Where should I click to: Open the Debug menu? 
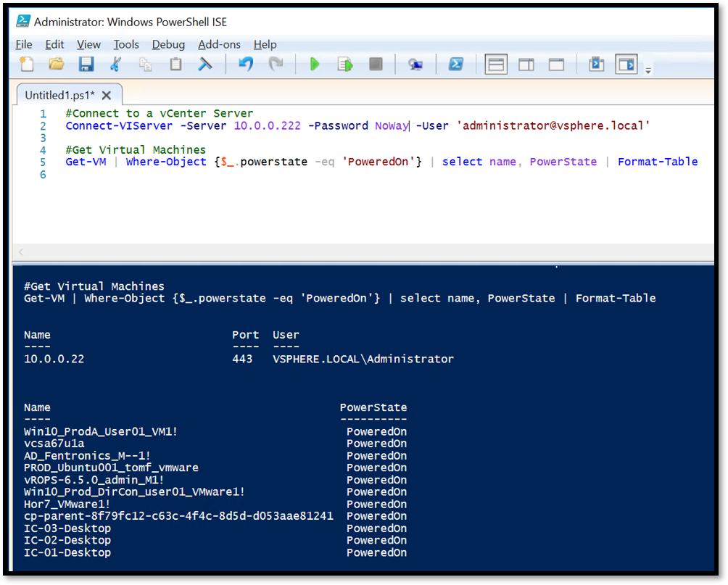(168, 44)
